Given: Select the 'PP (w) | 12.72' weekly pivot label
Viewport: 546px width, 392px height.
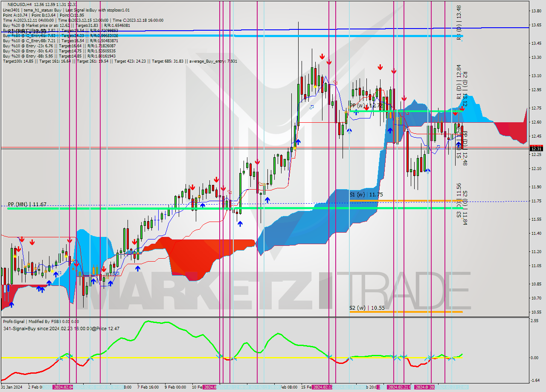Looking at the screenshot, I should coord(366,105).
